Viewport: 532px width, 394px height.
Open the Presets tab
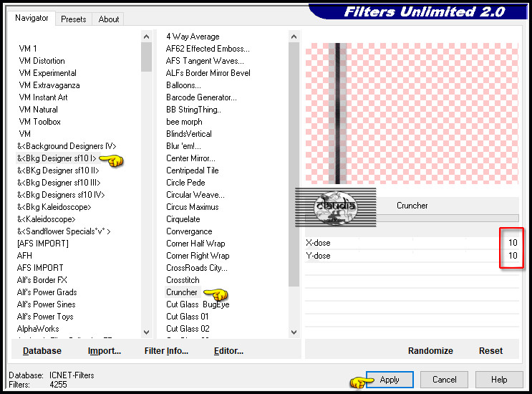point(74,19)
